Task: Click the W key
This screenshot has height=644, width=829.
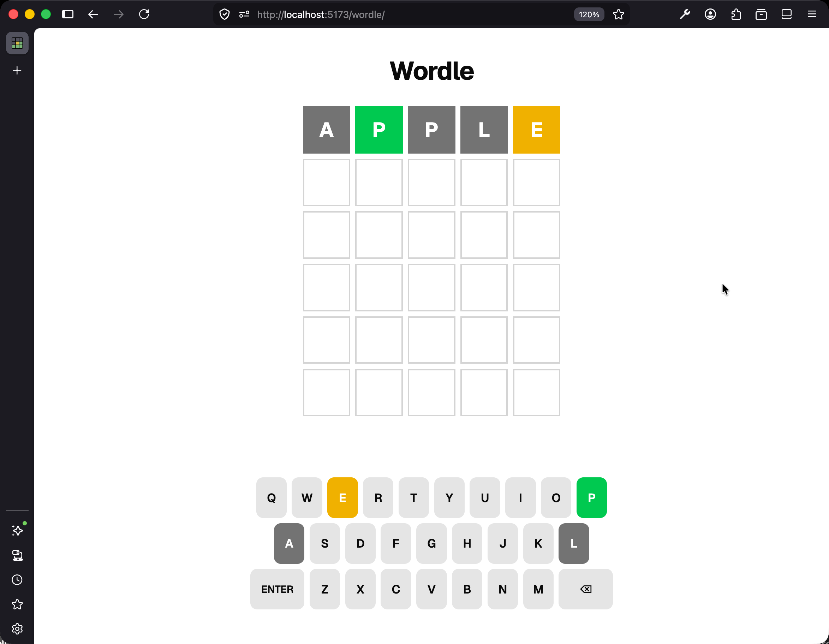Action: (307, 497)
